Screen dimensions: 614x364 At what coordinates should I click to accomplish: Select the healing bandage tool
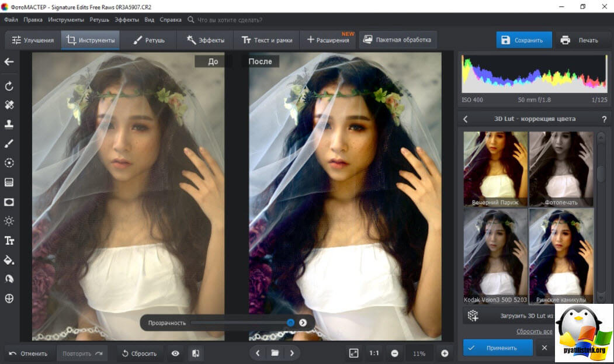click(9, 105)
